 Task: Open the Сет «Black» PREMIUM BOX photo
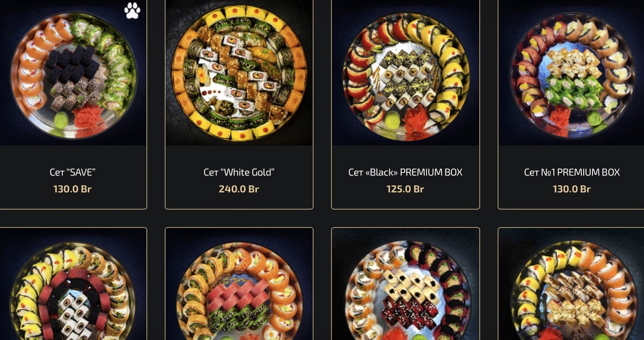(x=405, y=73)
